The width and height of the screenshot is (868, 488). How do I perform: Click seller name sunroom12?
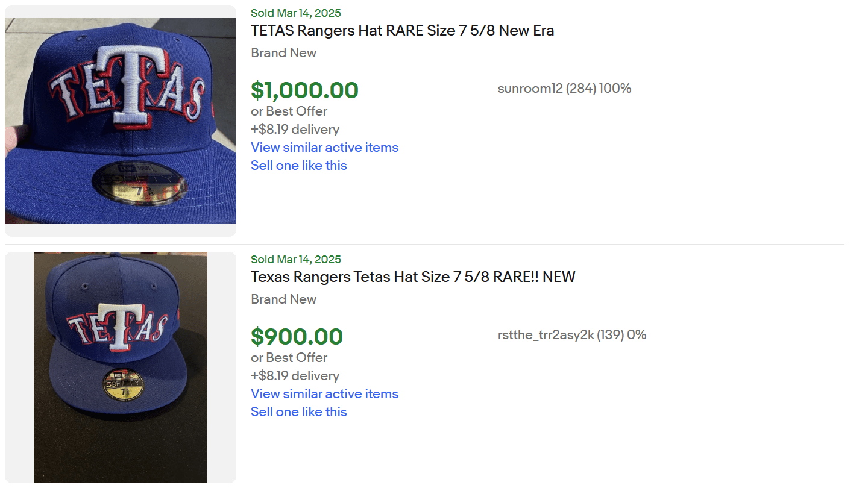coord(530,89)
